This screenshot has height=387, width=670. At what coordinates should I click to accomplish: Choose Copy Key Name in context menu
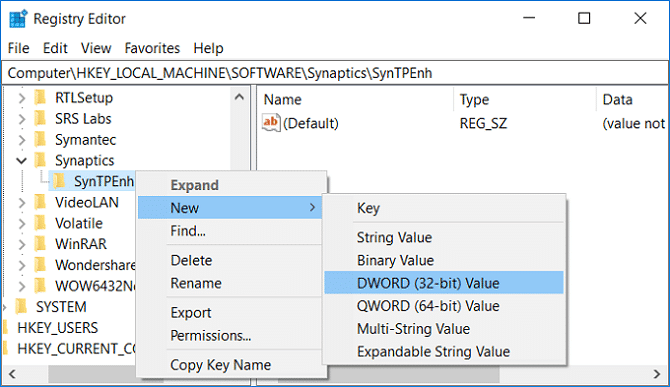[230, 365]
